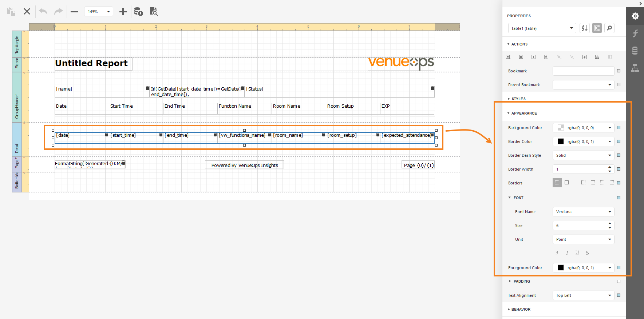The height and width of the screenshot is (319, 644).
Task: Open Background Color swatch picker
Action: pyautogui.click(x=561, y=128)
